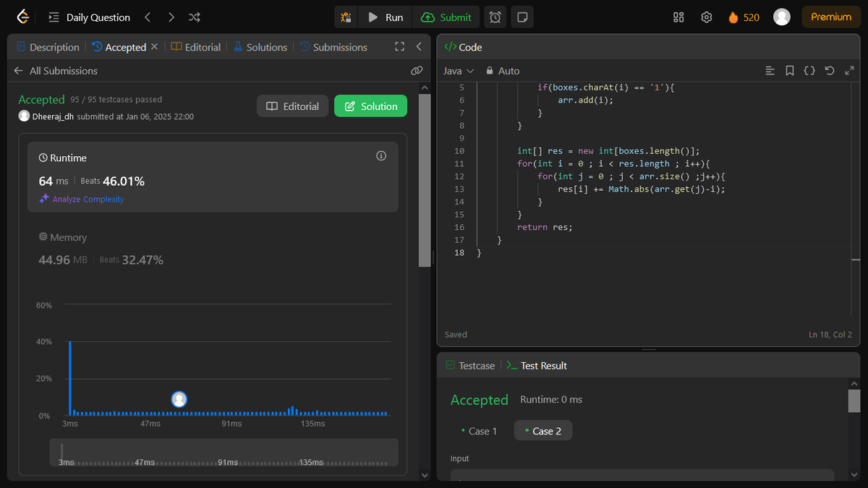868x488 pixels.
Task: Click the Code panel header tab
Action: (463, 47)
